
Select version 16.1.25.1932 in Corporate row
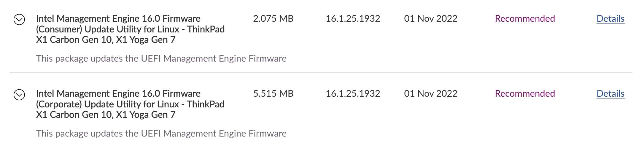(x=353, y=94)
